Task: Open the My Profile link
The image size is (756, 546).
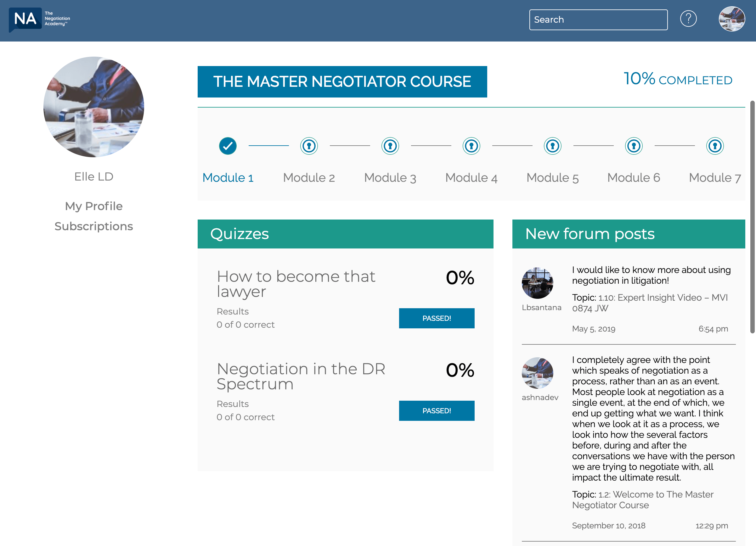Action: [94, 206]
